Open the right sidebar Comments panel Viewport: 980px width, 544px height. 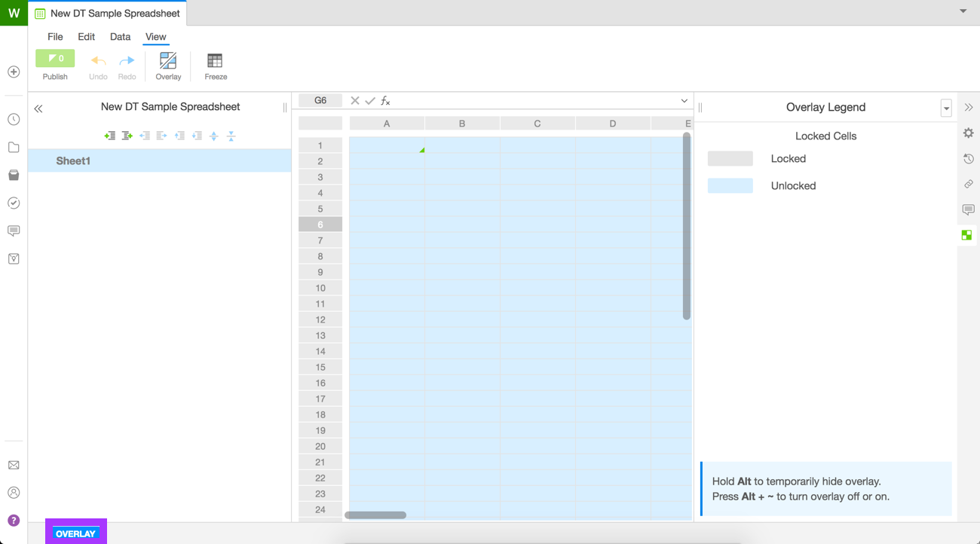pyautogui.click(x=969, y=209)
